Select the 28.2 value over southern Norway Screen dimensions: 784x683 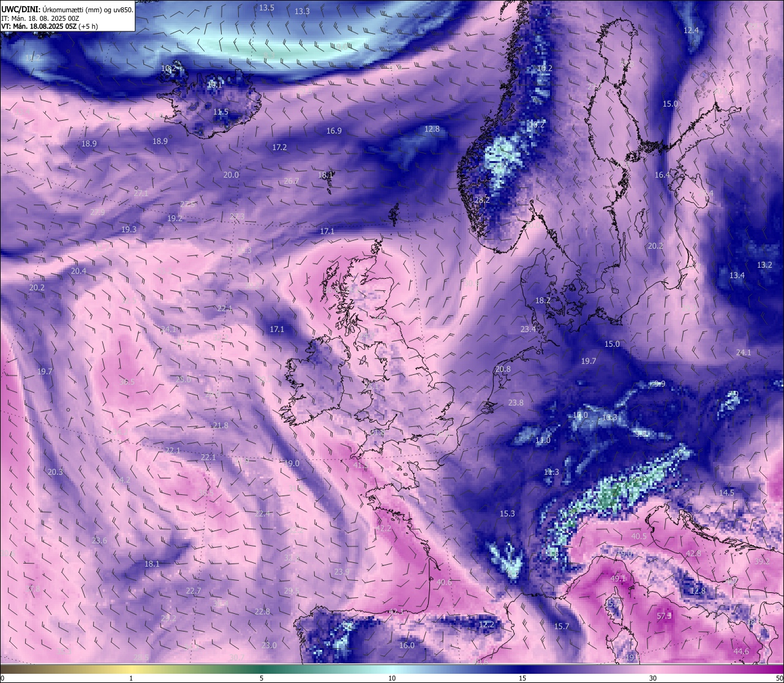(482, 200)
